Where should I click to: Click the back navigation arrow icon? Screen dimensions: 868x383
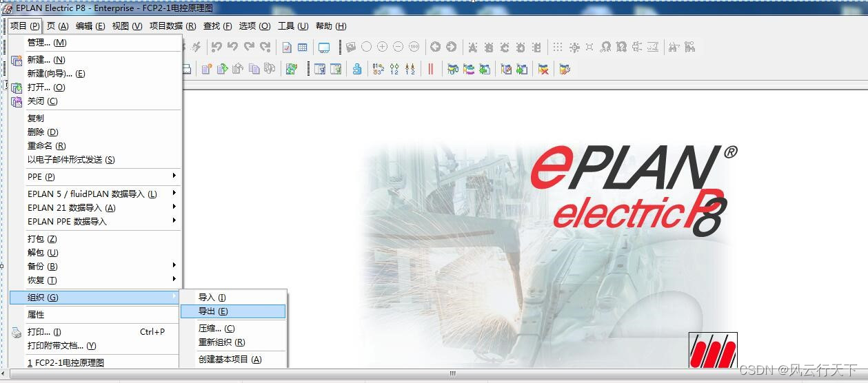[435, 47]
